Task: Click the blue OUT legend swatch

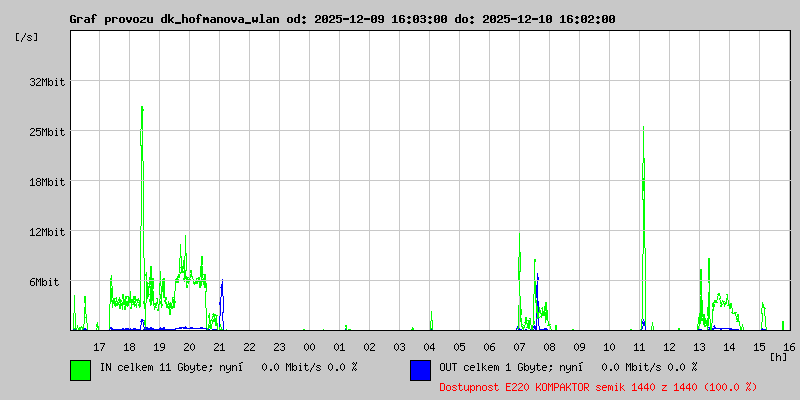Action: [420, 370]
